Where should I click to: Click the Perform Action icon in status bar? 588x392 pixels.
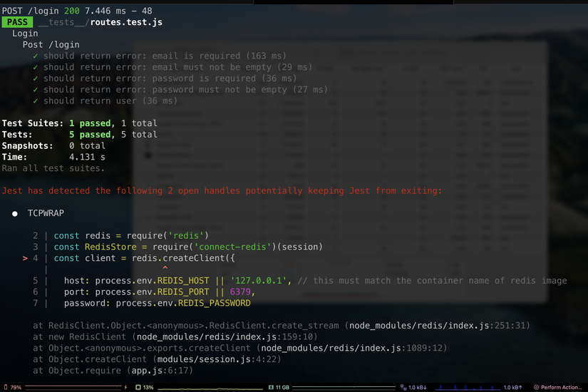click(536, 387)
